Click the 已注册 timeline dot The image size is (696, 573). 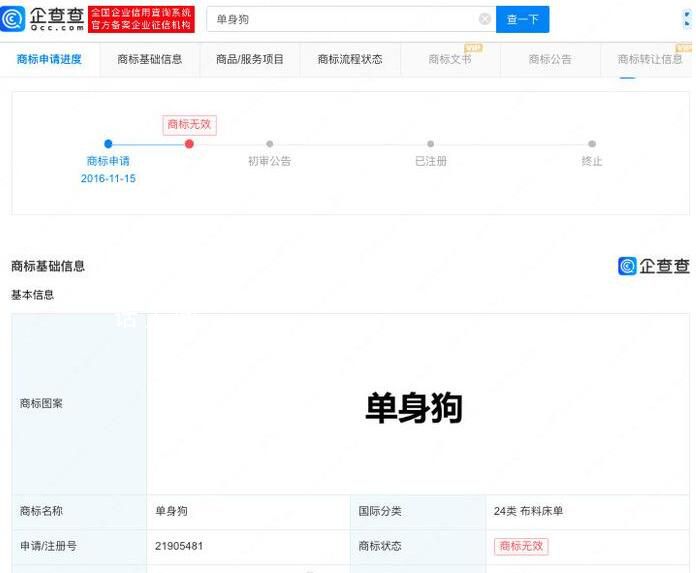tap(430, 144)
